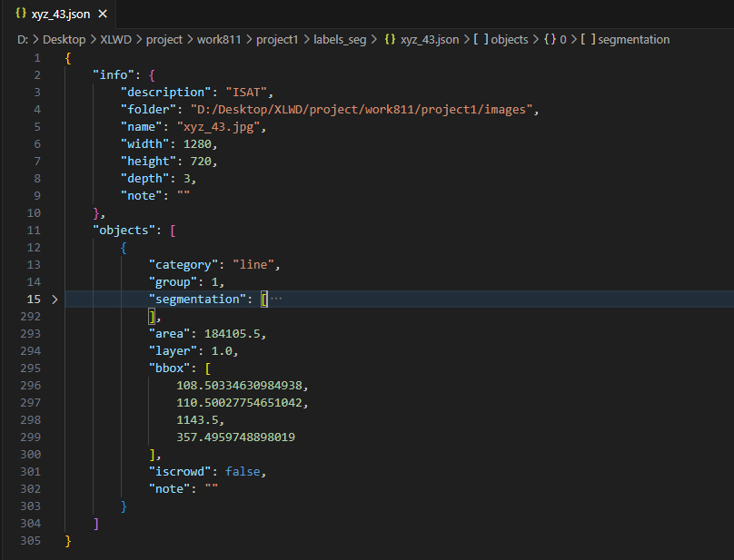Click the bbox value 1143.5

[197, 420]
